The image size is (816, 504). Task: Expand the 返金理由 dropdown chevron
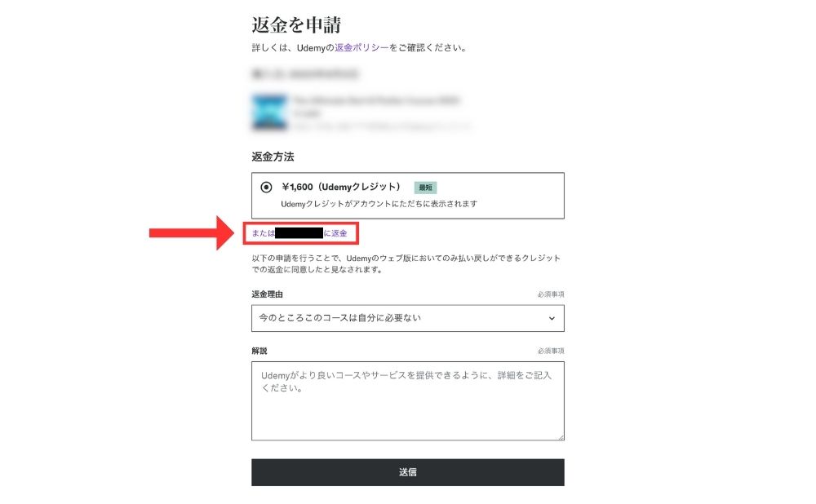(552, 318)
